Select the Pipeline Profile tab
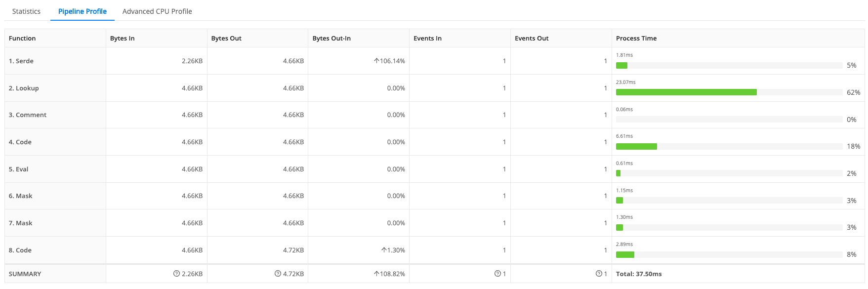This screenshot has width=868, height=289. click(x=83, y=11)
